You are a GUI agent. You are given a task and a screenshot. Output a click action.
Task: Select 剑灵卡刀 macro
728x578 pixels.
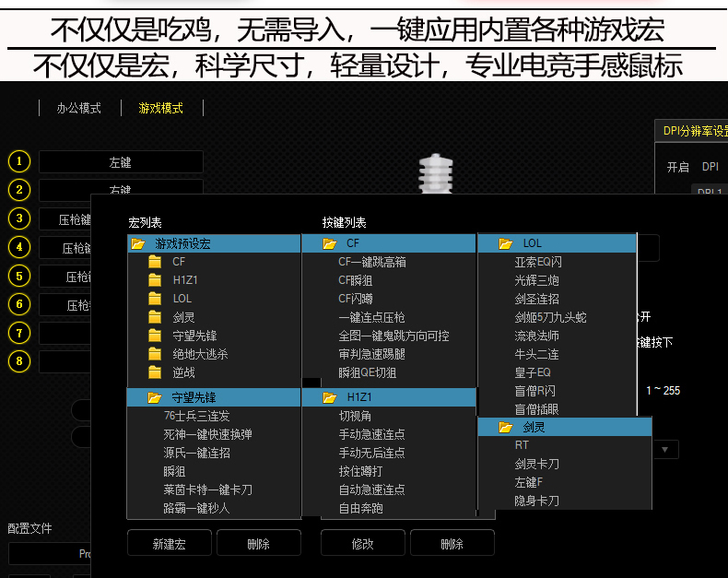click(x=536, y=464)
